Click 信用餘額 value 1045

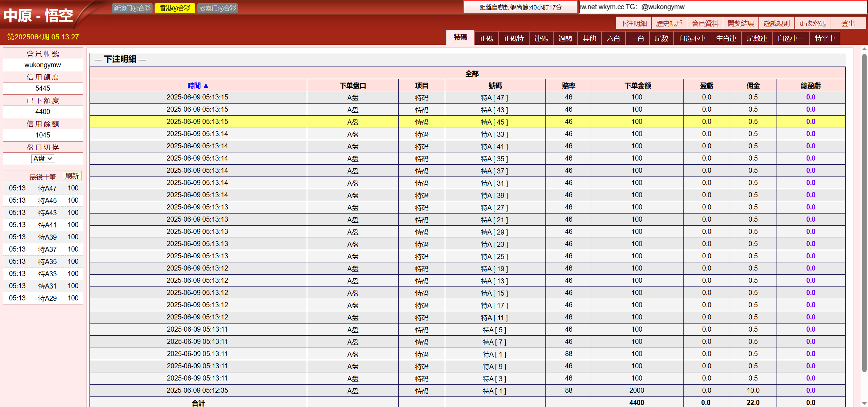tap(43, 135)
